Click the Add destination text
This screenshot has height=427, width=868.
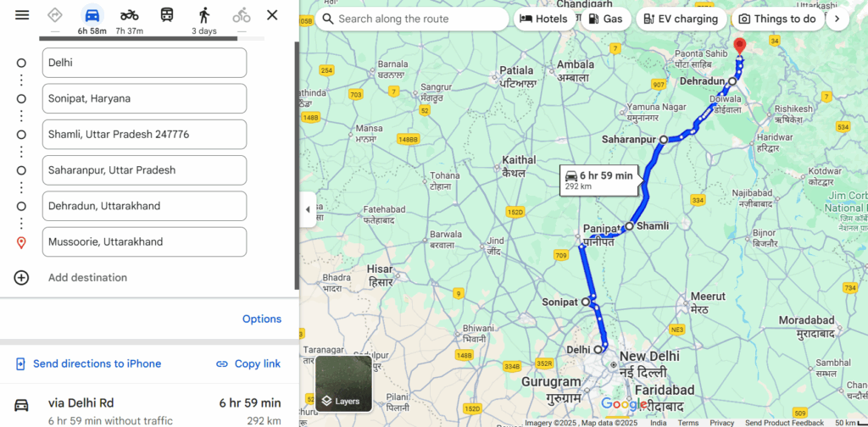(x=87, y=278)
